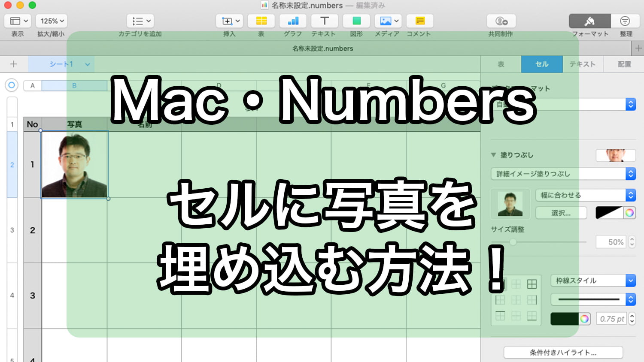
Task: Click the Table (表) toolbar icon
Action: (261, 21)
